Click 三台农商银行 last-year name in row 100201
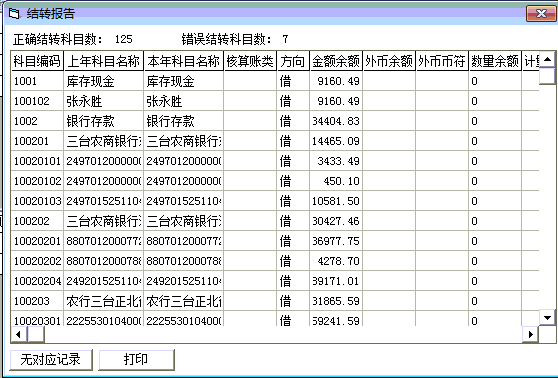Screen dimensions: 558x378 pyautogui.click(x=104, y=141)
